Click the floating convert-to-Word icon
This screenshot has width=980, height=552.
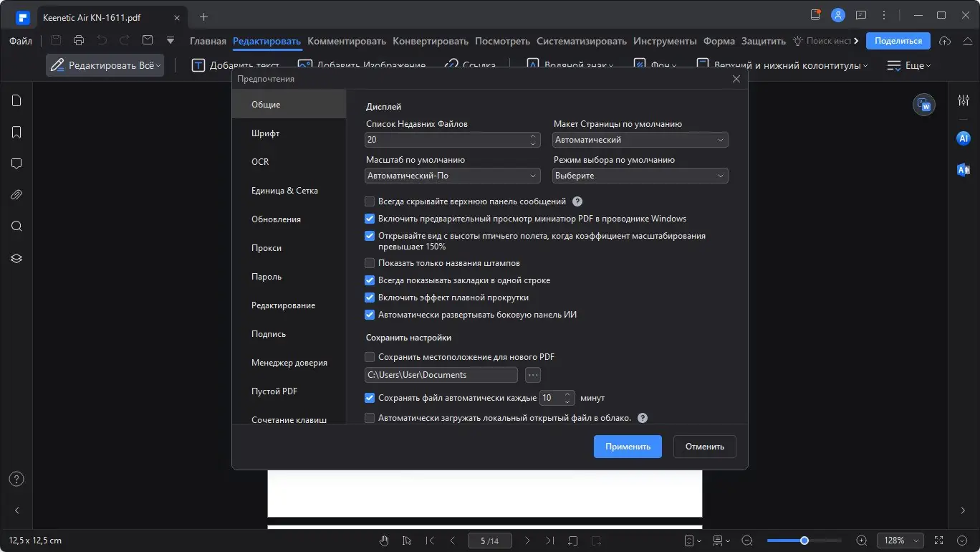click(x=924, y=105)
